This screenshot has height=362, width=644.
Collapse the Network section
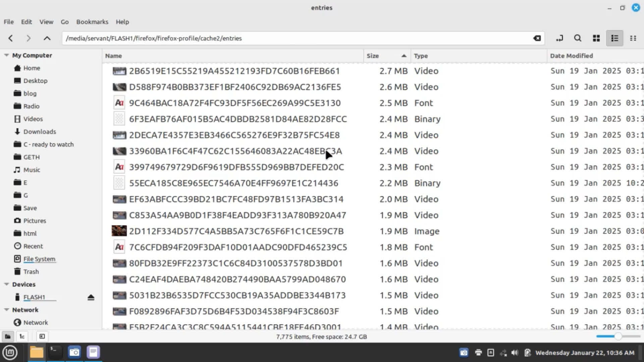coord(6,310)
